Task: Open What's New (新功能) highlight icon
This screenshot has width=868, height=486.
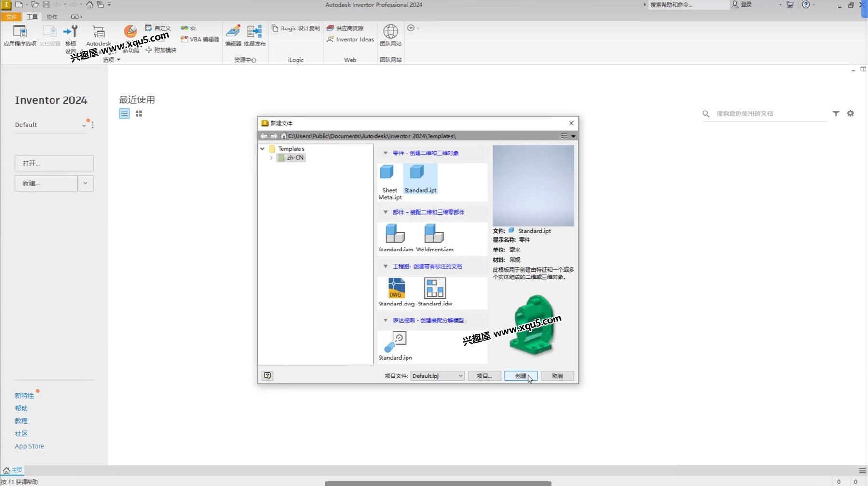Action: coord(130,32)
